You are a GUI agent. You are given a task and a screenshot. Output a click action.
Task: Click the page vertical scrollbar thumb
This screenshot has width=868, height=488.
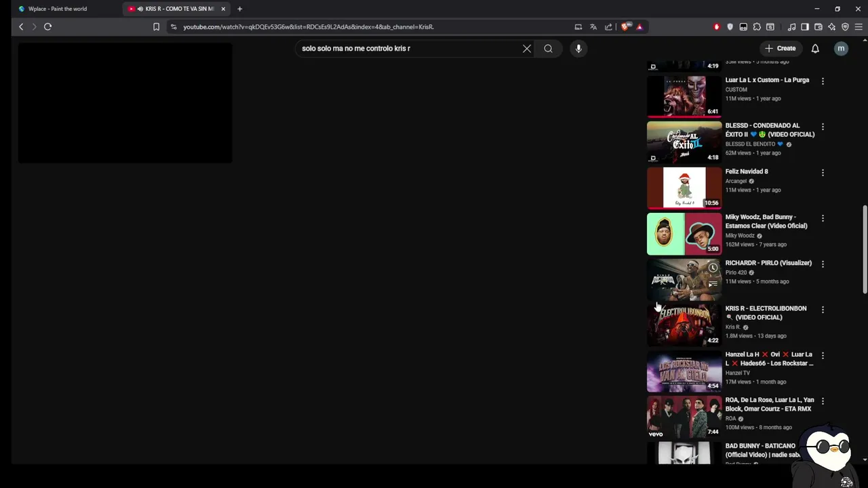pyautogui.click(x=865, y=249)
